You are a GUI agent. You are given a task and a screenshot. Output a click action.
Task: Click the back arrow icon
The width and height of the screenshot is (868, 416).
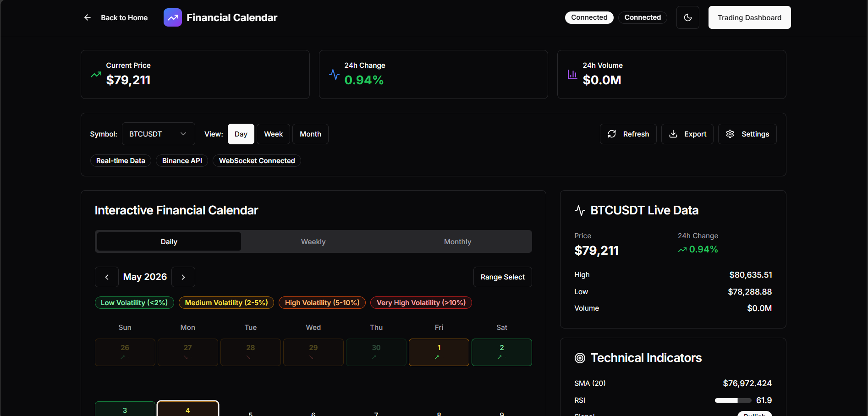pyautogui.click(x=88, y=17)
